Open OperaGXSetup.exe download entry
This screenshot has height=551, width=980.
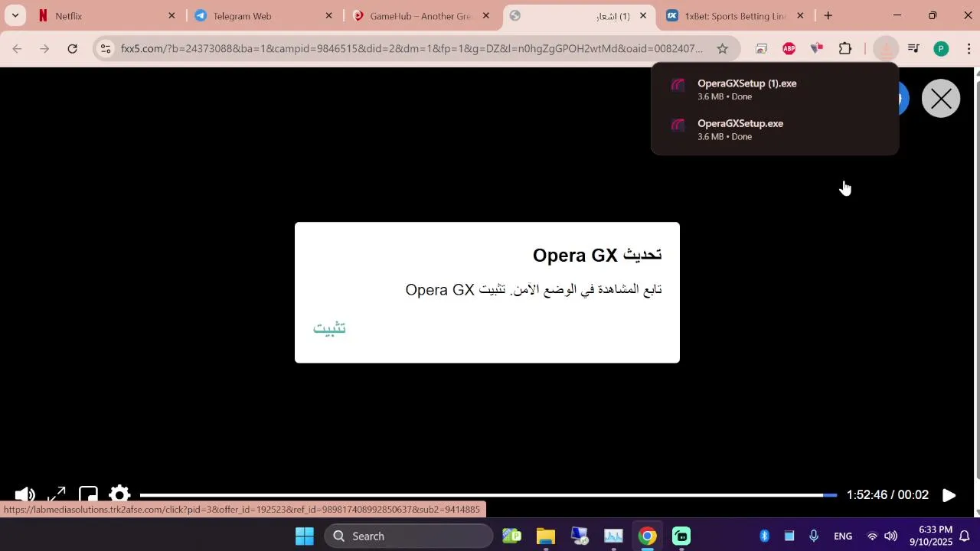(775, 129)
